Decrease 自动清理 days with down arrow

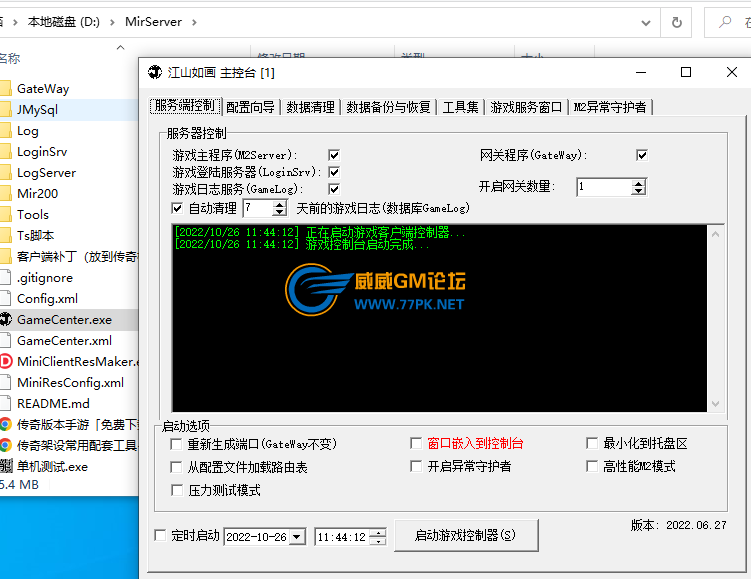(x=279, y=212)
